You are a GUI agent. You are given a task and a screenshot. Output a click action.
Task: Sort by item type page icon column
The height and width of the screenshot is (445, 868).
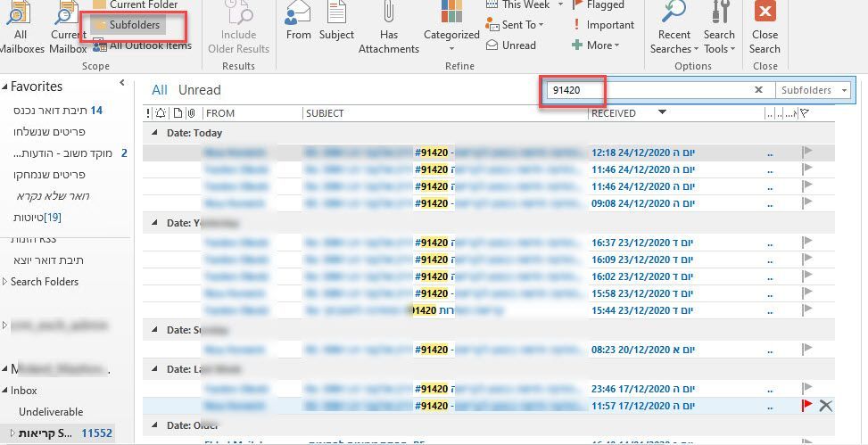[x=178, y=113]
